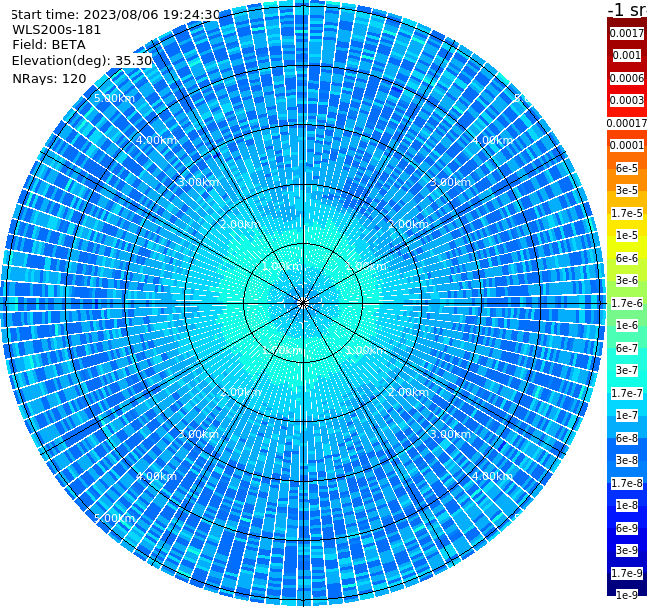The image size is (647, 607).
Task: Select the 3e-9 colorbar value
Action: coord(627,550)
